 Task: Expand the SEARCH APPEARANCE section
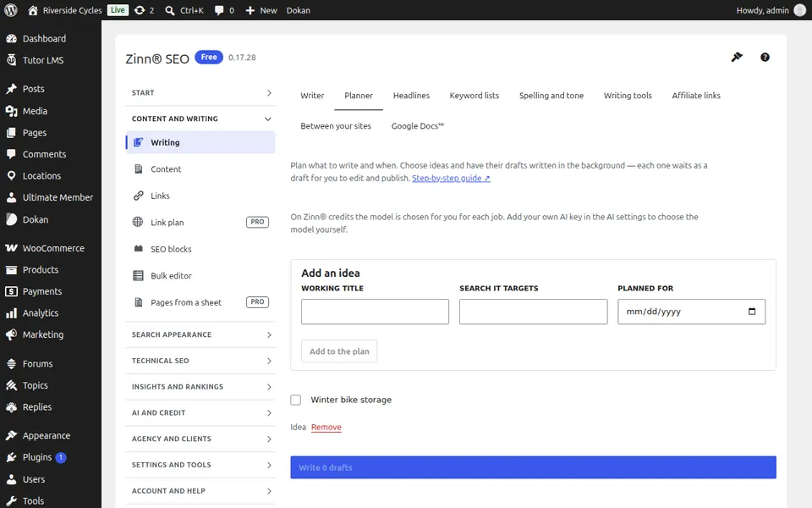click(200, 335)
